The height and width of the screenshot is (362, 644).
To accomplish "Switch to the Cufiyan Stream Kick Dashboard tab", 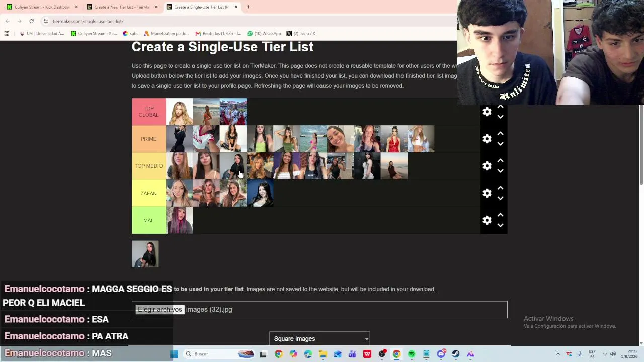I will point(42,7).
